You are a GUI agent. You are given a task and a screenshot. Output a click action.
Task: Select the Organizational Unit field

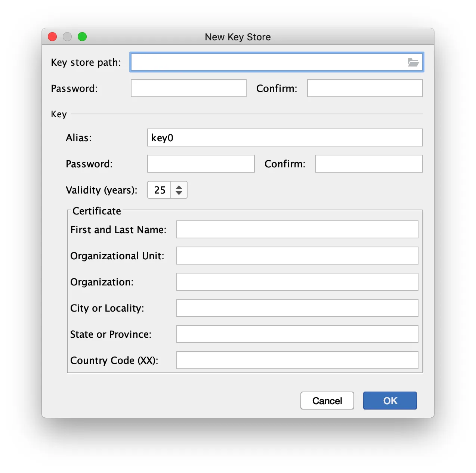pos(297,256)
